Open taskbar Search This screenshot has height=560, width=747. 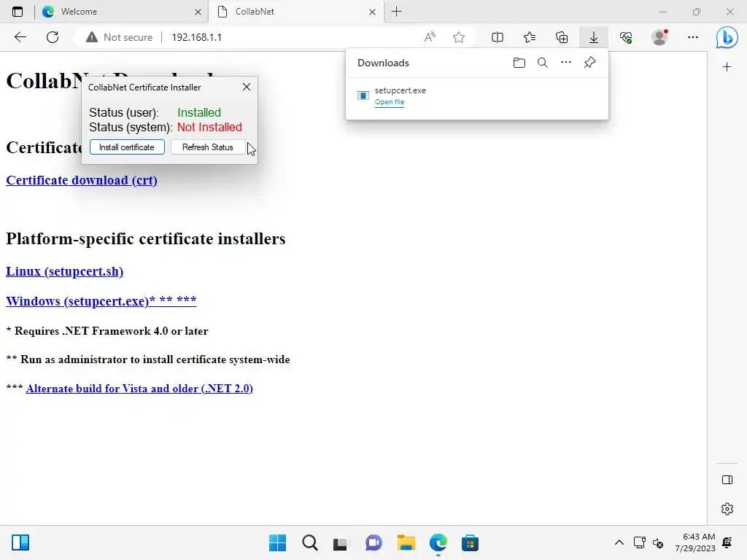[x=309, y=542]
